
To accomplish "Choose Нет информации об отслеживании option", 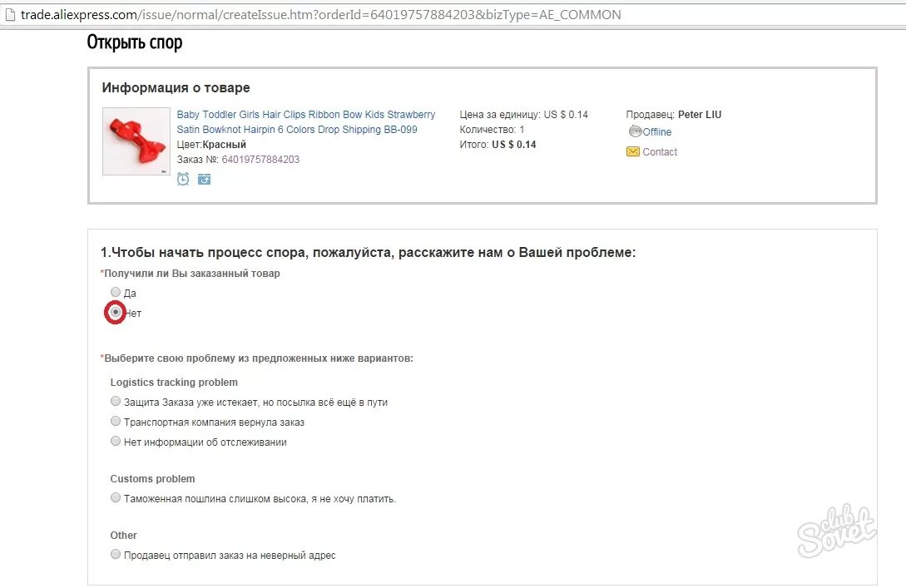I will [x=116, y=442].
